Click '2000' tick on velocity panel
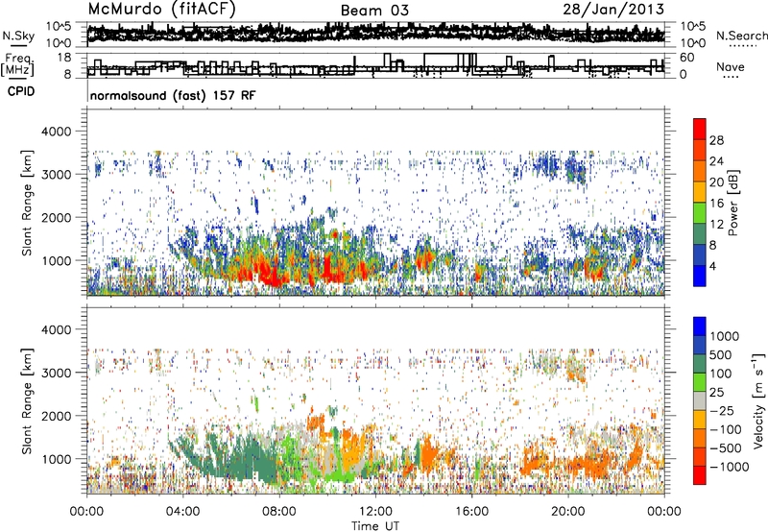 tap(56, 416)
